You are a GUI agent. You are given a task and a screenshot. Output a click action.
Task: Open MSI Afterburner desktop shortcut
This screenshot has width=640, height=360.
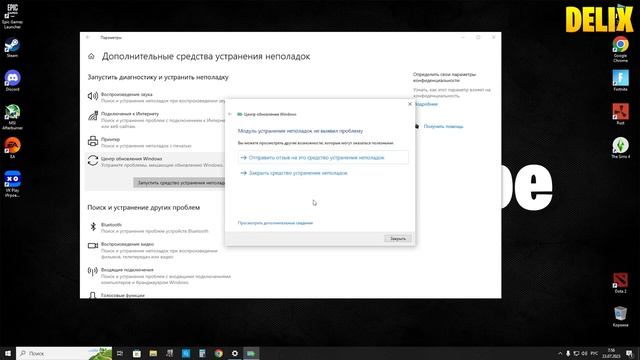[x=12, y=117]
